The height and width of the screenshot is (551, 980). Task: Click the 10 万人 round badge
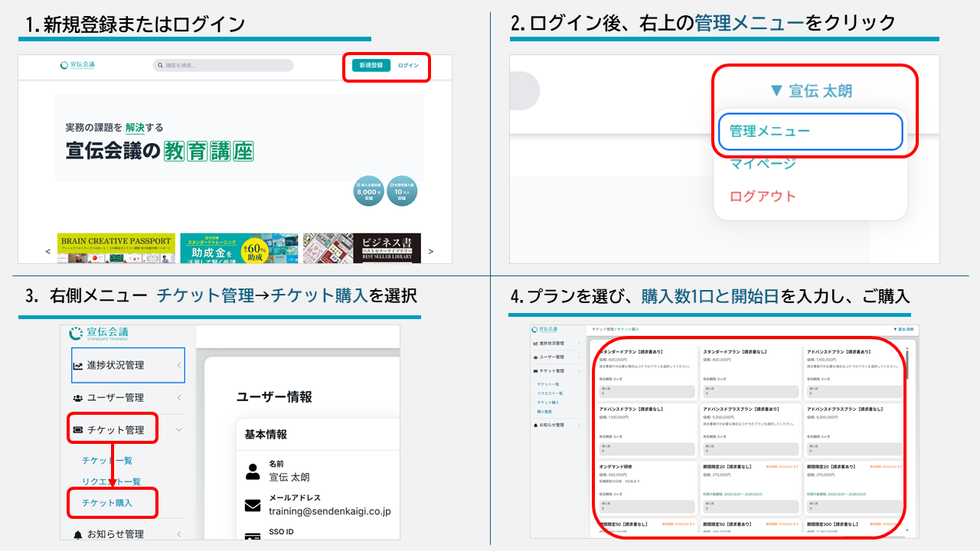point(402,191)
